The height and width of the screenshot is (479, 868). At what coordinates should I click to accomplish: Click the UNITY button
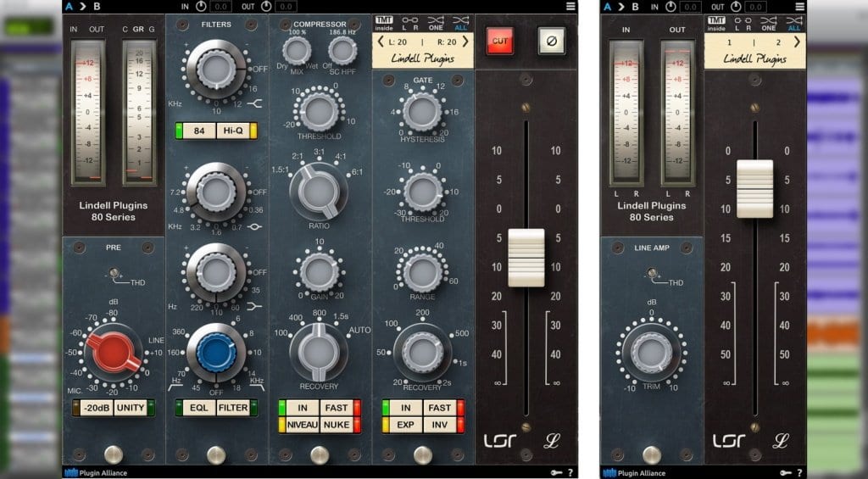pyautogui.click(x=131, y=408)
